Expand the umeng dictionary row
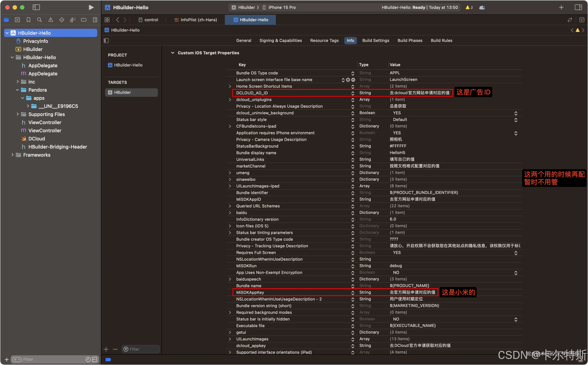This screenshot has height=365, width=588. [230, 173]
